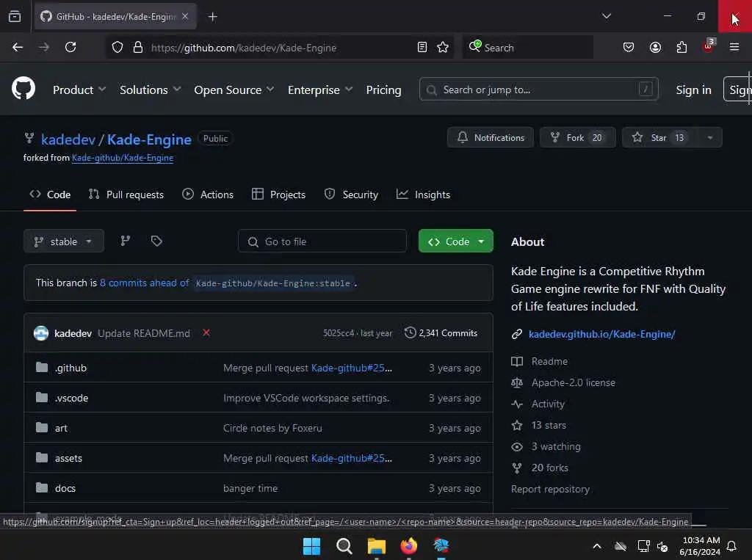Open tracking protection shield in address bar
Screen dimensions: 752x560
[117, 48]
